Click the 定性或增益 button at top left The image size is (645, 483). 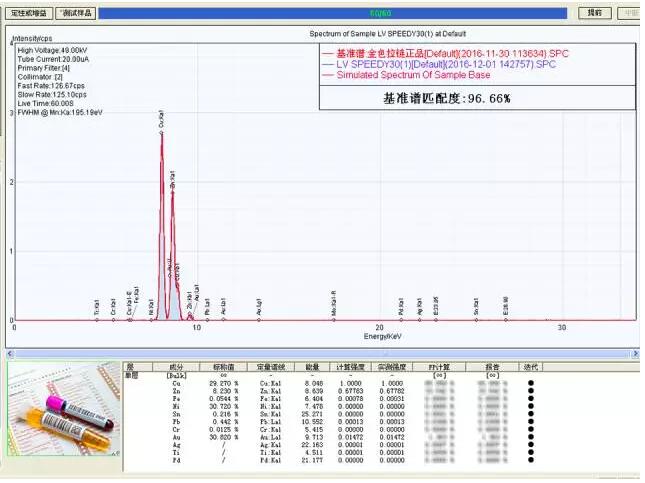29,13
